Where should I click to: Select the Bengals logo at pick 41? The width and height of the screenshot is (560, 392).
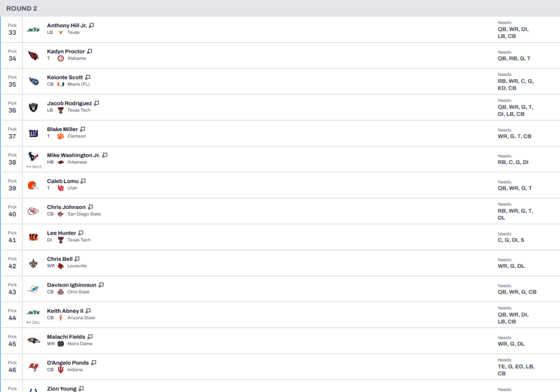pyautogui.click(x=33, y=237)
